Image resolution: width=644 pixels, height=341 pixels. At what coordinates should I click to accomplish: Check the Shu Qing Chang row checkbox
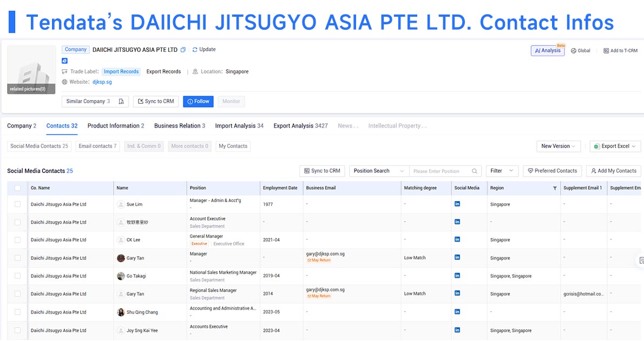click(18, 312)
